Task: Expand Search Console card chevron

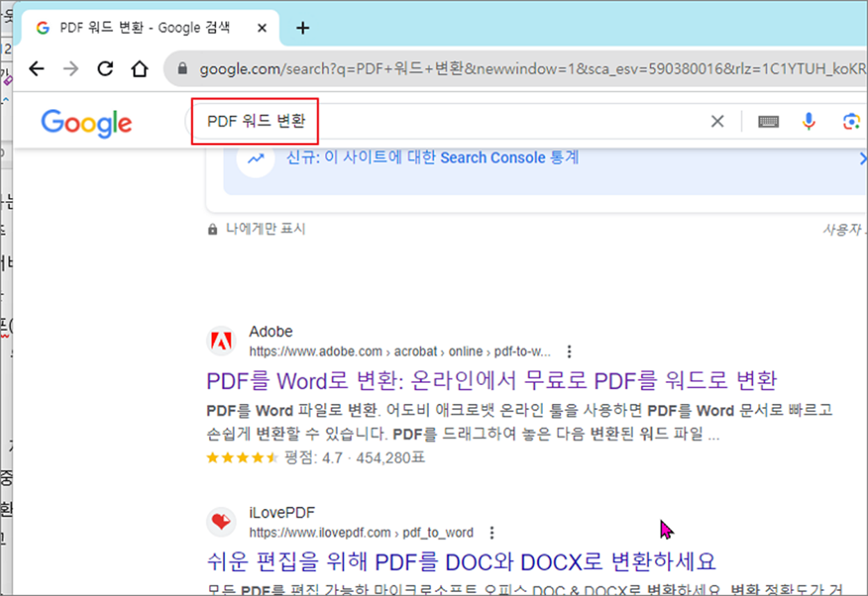Action: (862, 159)
